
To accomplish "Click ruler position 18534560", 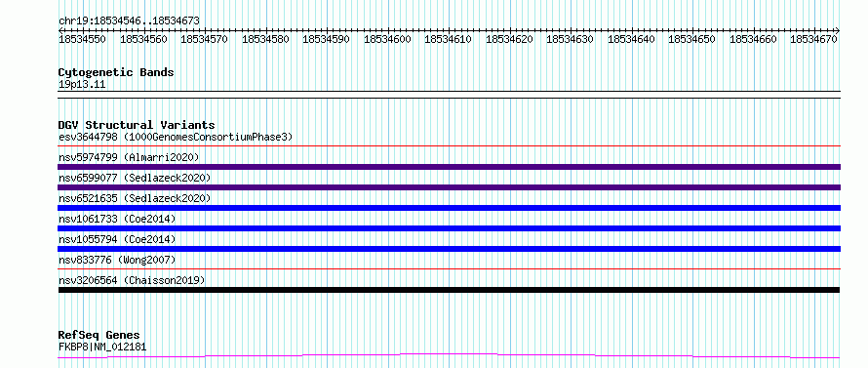I will [x=142, y=39].
